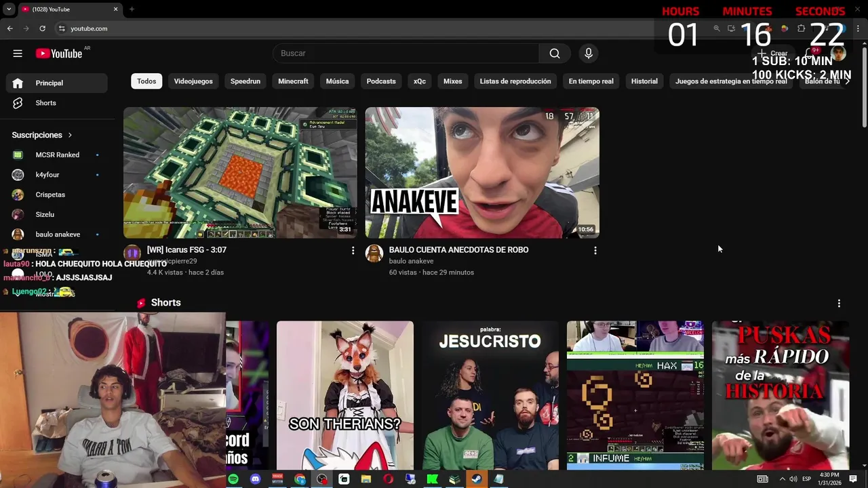Select the Mixes filter chip
This screenshot has width=868, height=488.
453,81
